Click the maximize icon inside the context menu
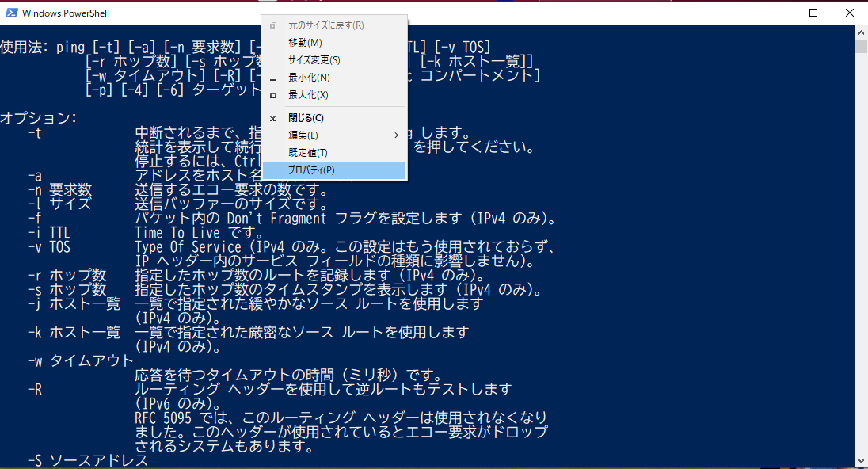Screen dimensions: 868x469 (x=272, y=94)
